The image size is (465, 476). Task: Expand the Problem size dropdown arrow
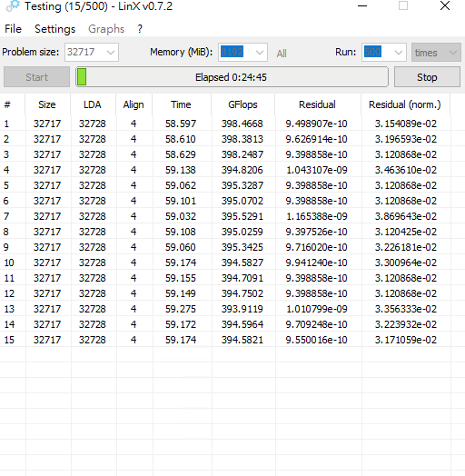click(x=111, y=52)
